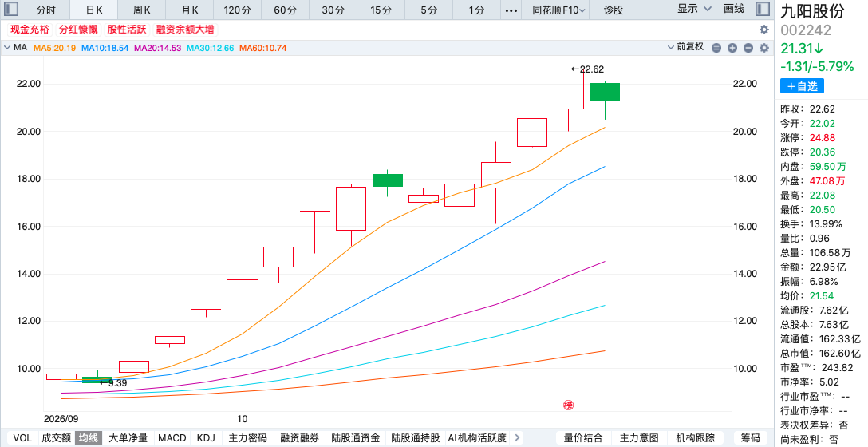The height and width of the screenshot is (447, 868).
Task: Click MA30:12.66 indicator label
Action: 210,48
